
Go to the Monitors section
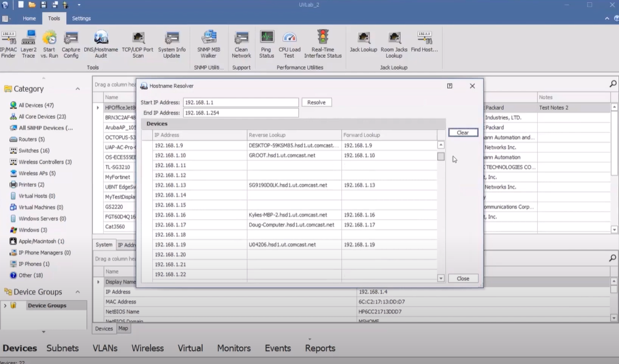coord(234,348)
